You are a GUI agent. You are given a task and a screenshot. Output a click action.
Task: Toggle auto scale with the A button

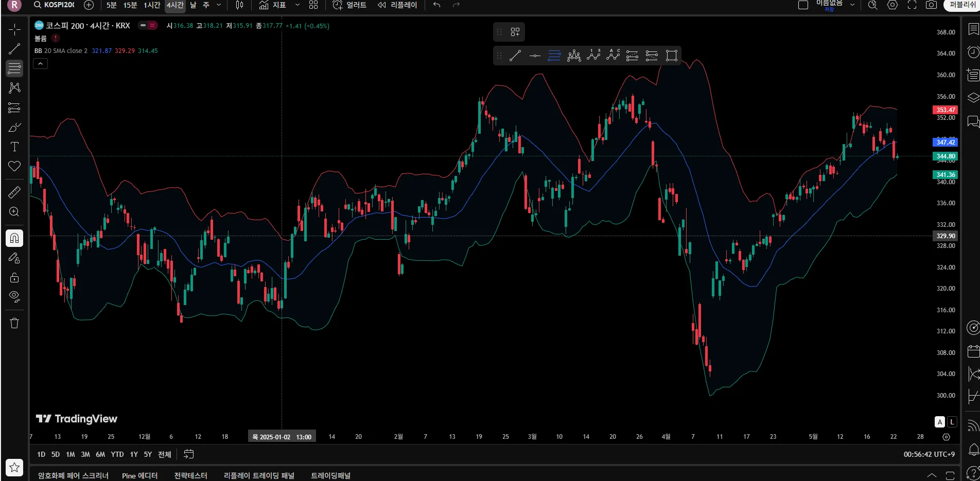click(940, 422)
